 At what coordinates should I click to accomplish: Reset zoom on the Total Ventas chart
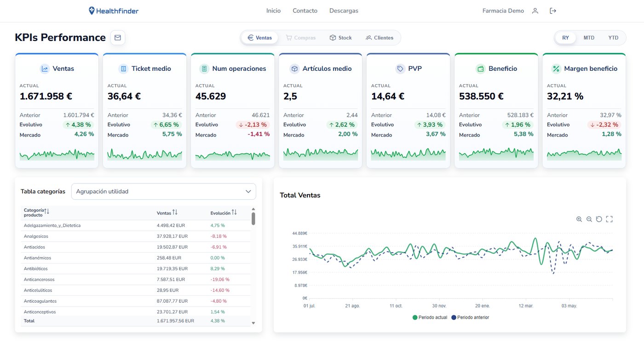tap(599, 219)
